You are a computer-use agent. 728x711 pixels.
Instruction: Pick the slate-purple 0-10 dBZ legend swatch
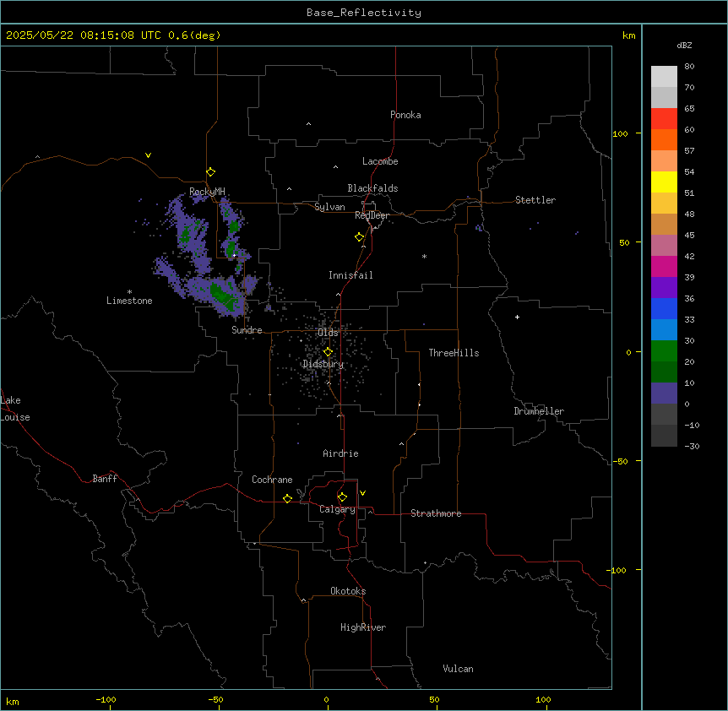pyautogui.click(x=664, y=393)
